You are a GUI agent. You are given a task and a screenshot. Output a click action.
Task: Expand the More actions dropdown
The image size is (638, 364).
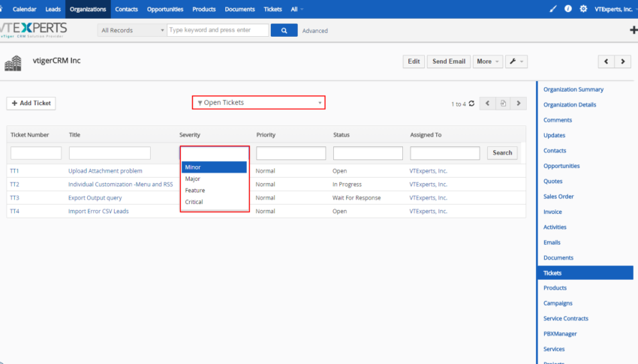(487, 62)
